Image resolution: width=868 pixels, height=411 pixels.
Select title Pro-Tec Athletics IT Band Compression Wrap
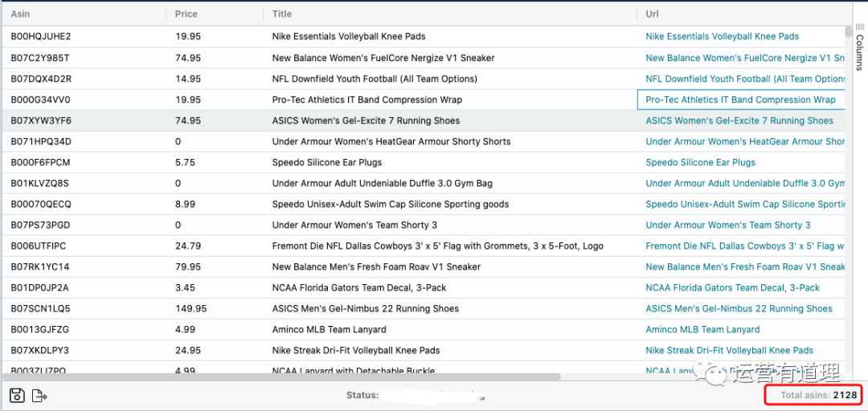coord(366,100)
